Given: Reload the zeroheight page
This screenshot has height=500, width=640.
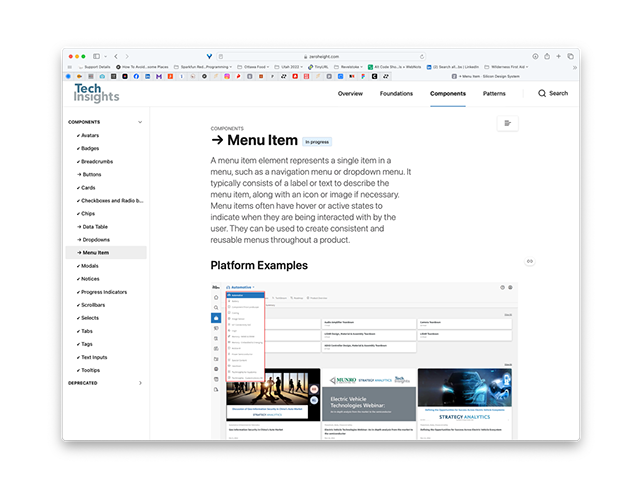Looking at the screenshot, I should tap(422, 56).
